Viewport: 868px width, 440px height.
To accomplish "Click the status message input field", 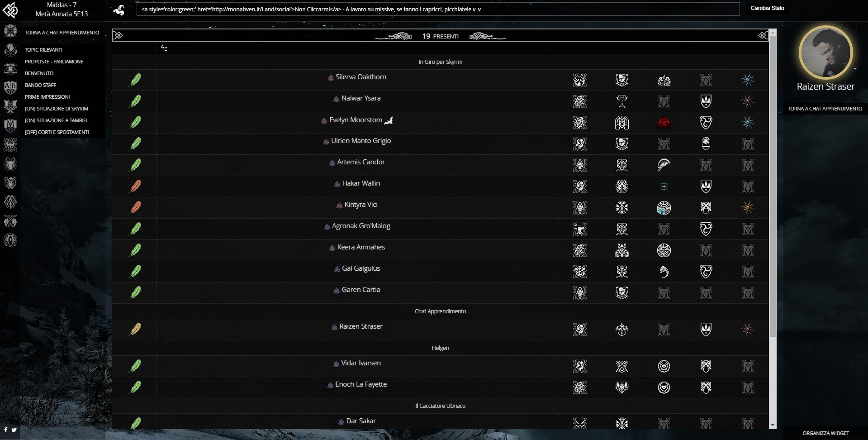I will pyautogui.click(x=438, y=9).
